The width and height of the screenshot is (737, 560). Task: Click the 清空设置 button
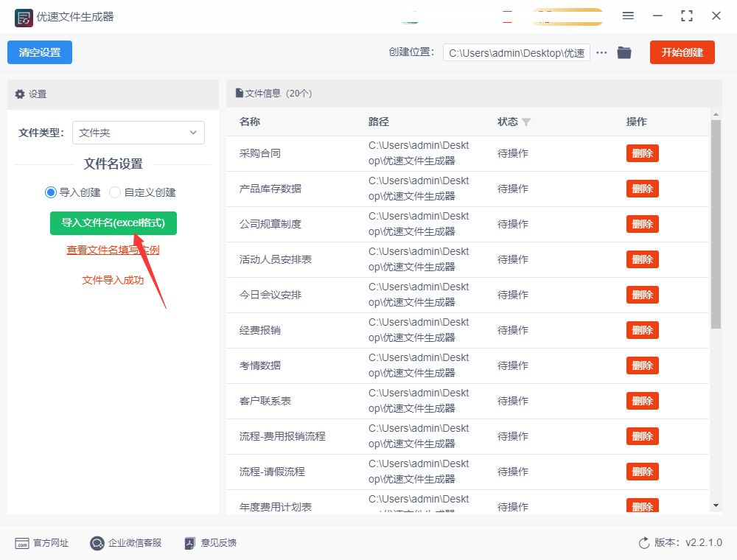[x=40, y=52]
